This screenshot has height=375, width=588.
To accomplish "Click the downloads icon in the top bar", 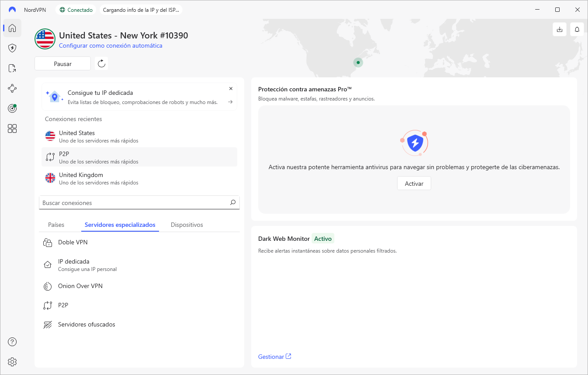I will tap(560, 29).
